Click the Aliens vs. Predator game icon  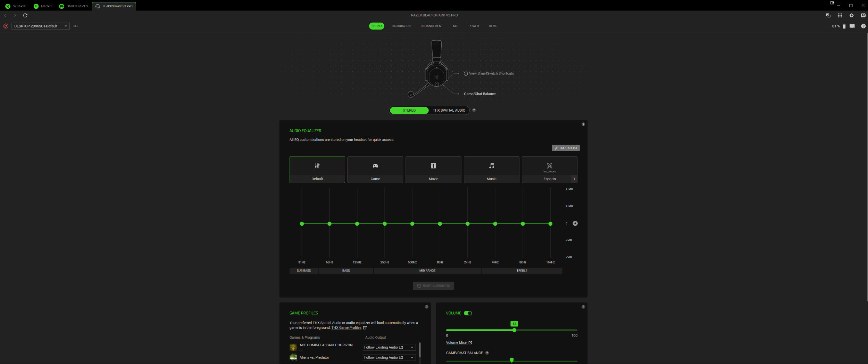click(x=293, y=357)
